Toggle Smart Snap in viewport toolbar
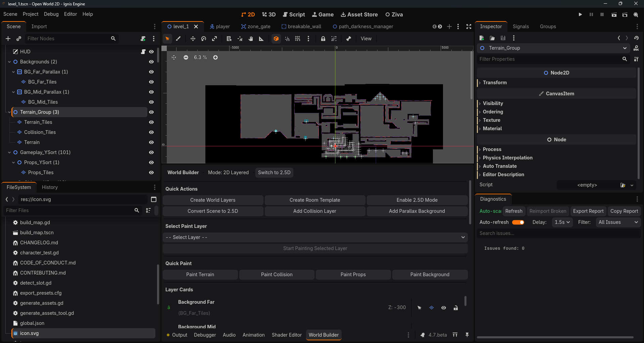The image size is (644, 343). pos(287,39)
